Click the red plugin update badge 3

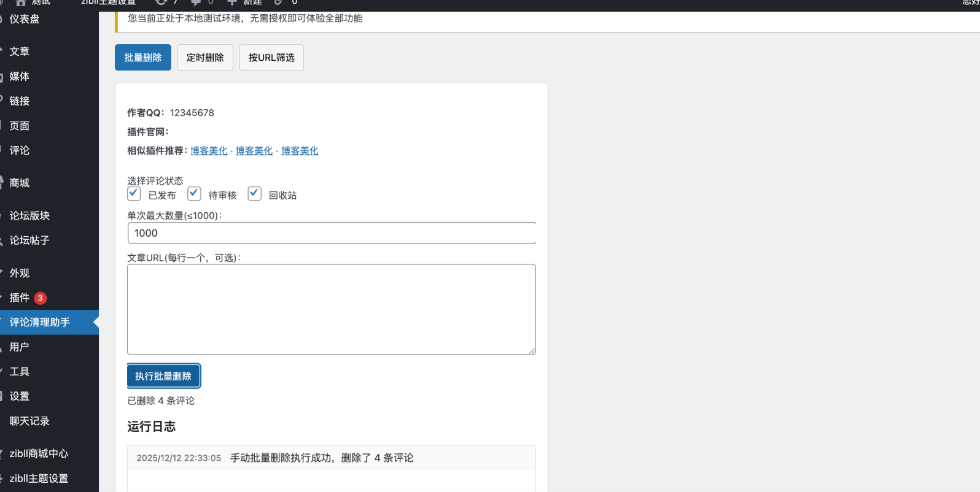point(40,298)
